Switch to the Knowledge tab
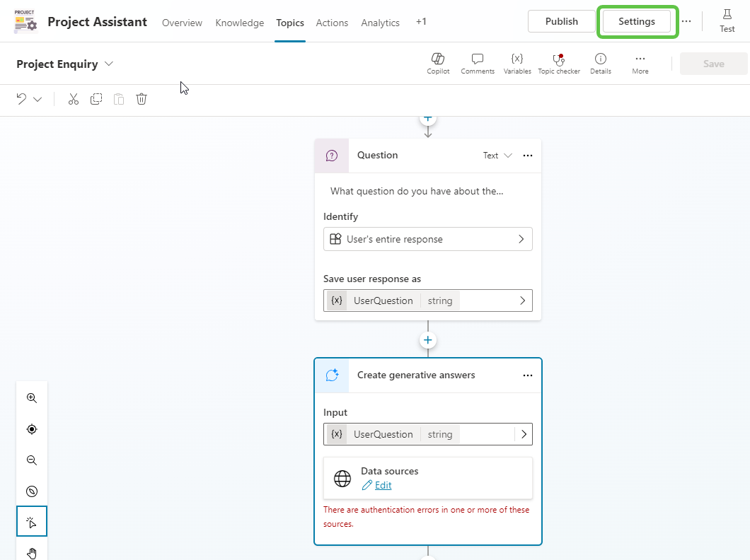 (239, 23)
